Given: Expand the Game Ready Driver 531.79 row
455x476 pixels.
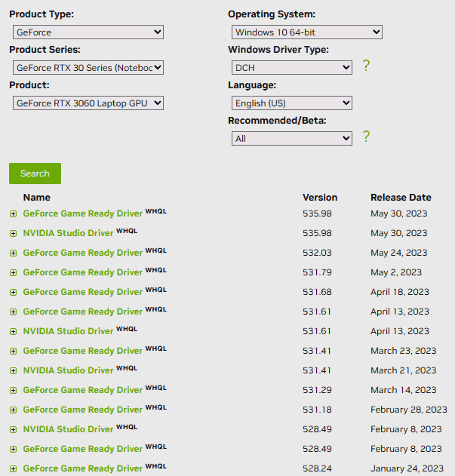Looking at the screenshot, I should 13,272.
